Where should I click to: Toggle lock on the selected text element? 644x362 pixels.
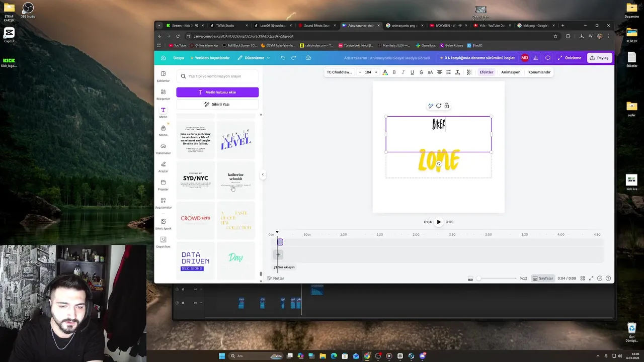447,106
